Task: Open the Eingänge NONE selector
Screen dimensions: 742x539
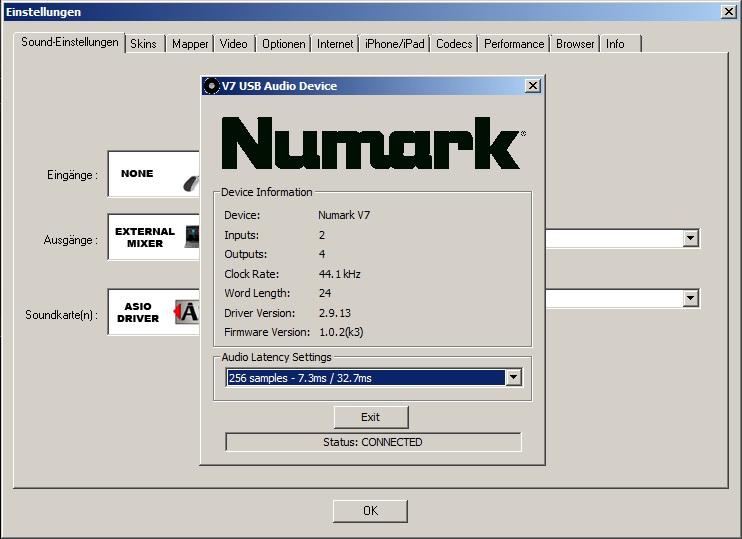Action: [154, 174]
